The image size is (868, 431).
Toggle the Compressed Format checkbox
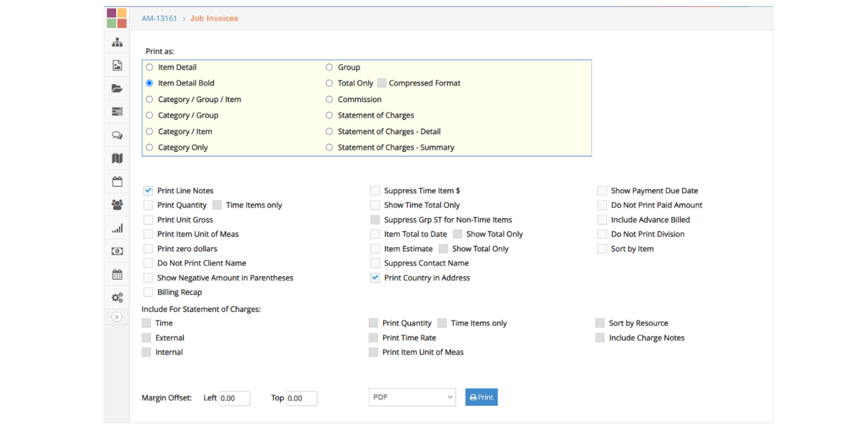pyautogui.click(x=382, y=83)
